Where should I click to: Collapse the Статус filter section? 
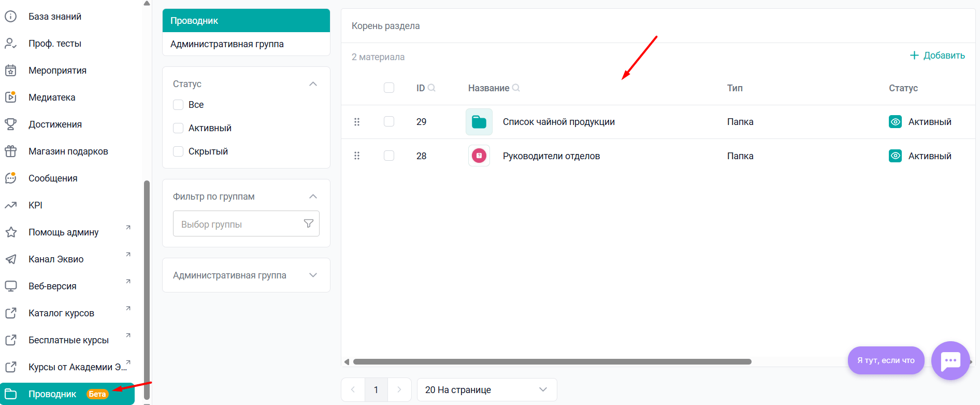pyautogui.click(x=313, y=84)
